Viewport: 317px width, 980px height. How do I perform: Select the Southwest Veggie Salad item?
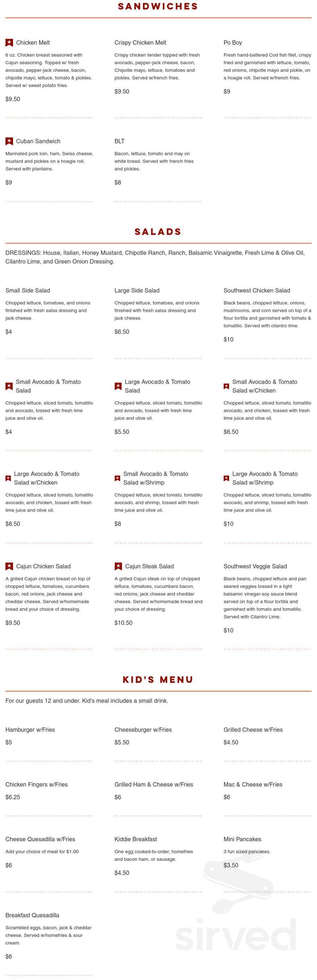coord(255,567)
